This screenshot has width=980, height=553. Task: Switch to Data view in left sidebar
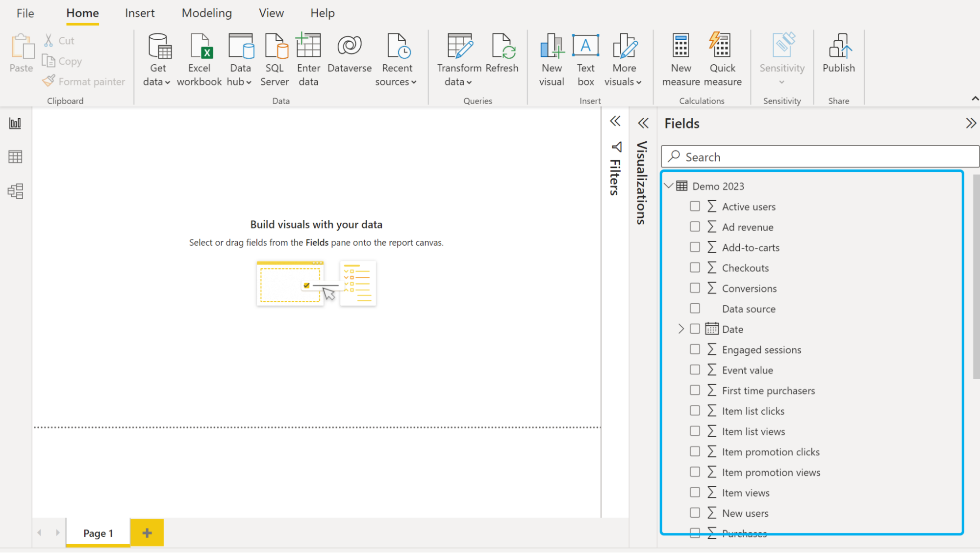pos(15,157)
